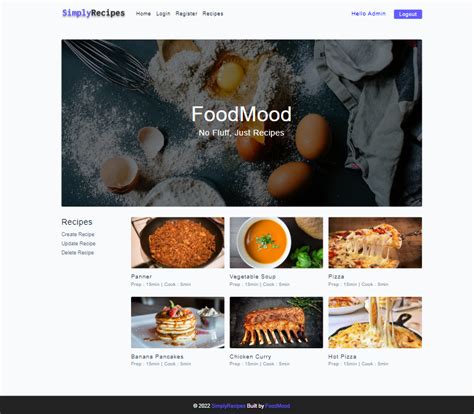The width and height of the screenshot is (474, 414).
Task: Open the Hot Pizza image
Action: (x=375, y=322)
